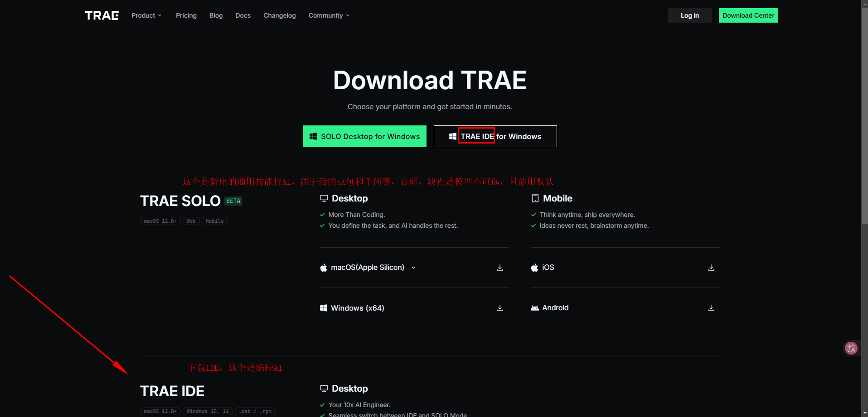868x417 pixels.
Task: Click the Apple logo beside macOS(Apple Silicon)
Action: 324,268
